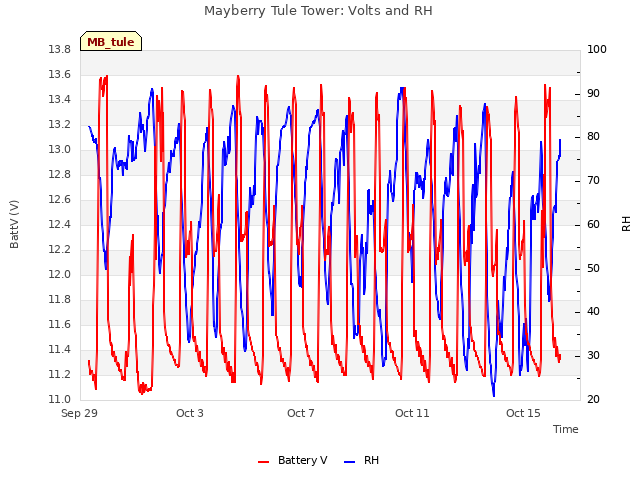Click the Sep 29 date tick label
The image size is (640, 480).
pyautogui.click(x=80, y=413)
